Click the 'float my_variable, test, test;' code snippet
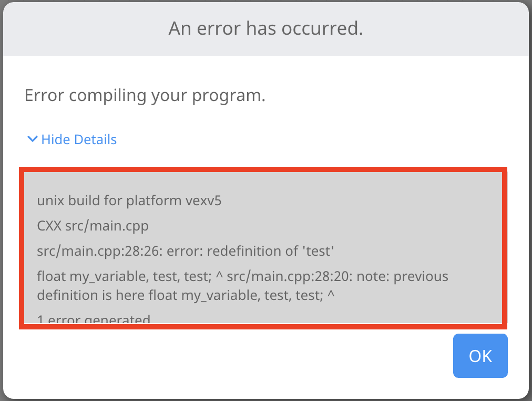532x401 pixels. 126,276
